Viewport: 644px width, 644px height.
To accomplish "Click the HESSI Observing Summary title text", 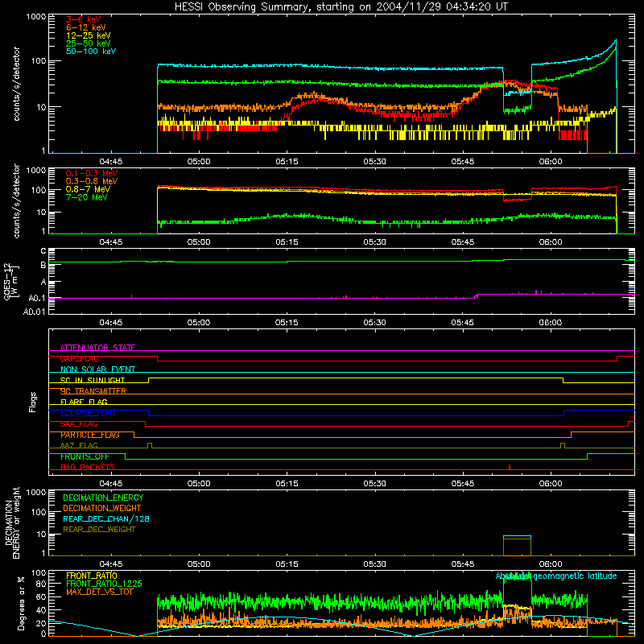I will tap(341, 7).
